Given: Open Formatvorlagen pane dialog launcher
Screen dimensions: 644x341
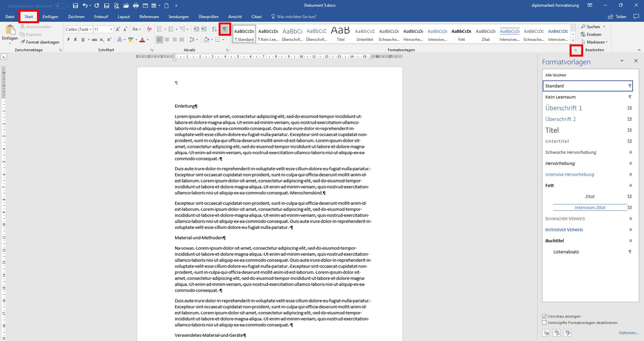Looking at the screenshot, I should pyautogui.click(x=576, y=50).
